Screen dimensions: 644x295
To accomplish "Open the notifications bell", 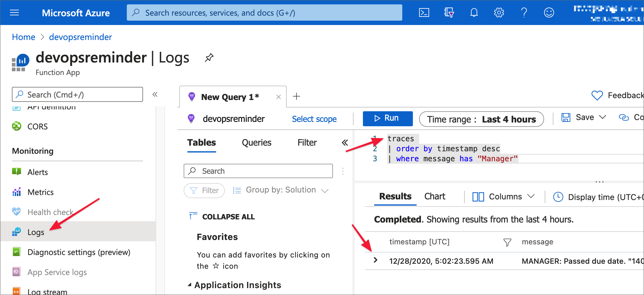I will pos(474,12).
